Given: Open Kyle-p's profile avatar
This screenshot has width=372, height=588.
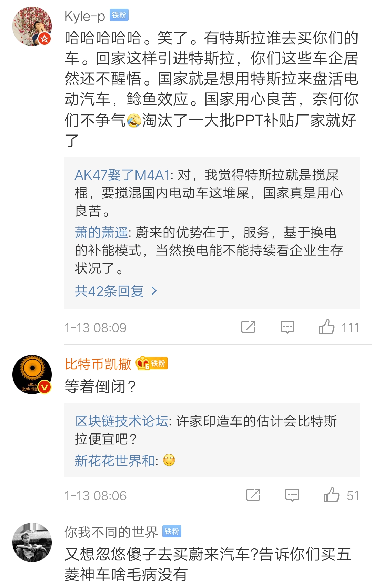Looking at the screenshot, I should coord(32,26).
